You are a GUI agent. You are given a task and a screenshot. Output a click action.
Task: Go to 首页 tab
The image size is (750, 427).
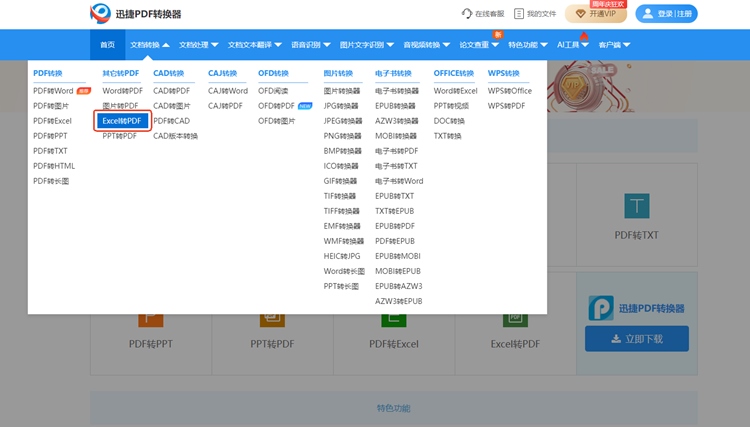108,45
